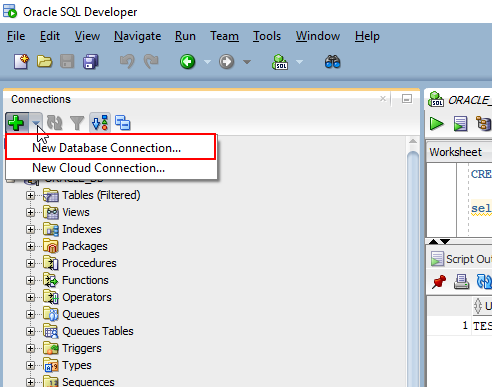The image size is (492, 387).
Task: Expand the Queues Tables node
Action: pyautogui.click(x=30, y=331)
